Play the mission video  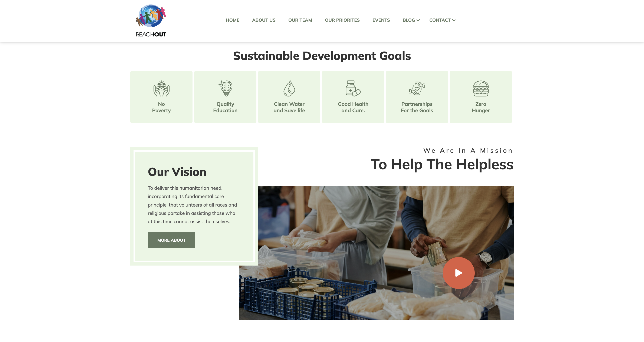[459, 273]
